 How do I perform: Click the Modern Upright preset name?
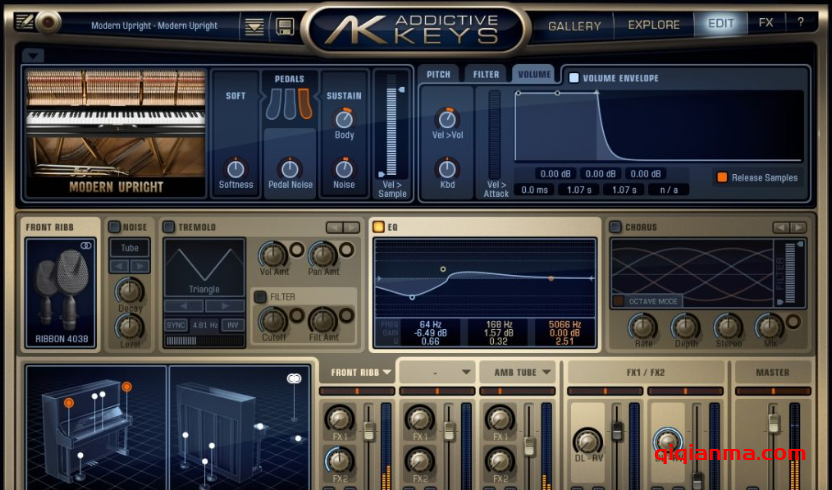coord(154,25)
